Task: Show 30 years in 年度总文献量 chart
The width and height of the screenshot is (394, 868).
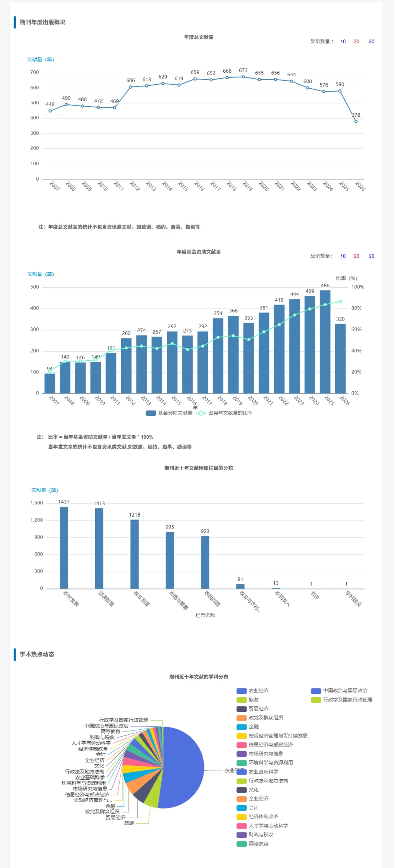Action: pos(371,42)
